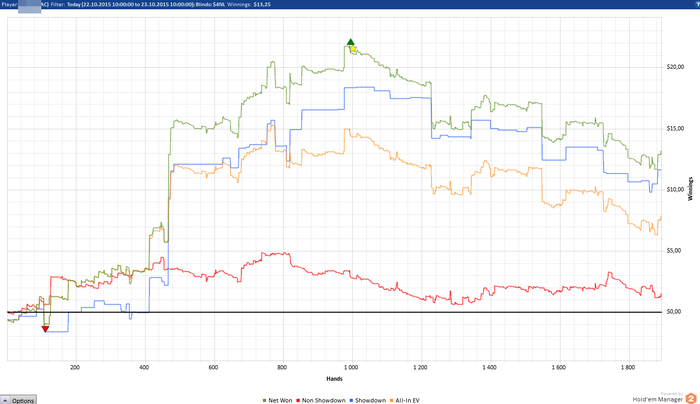This screenshot has width=700, height=404.
Task: Click the $0,00 y-axis label
Action: (x=674, y=312)
